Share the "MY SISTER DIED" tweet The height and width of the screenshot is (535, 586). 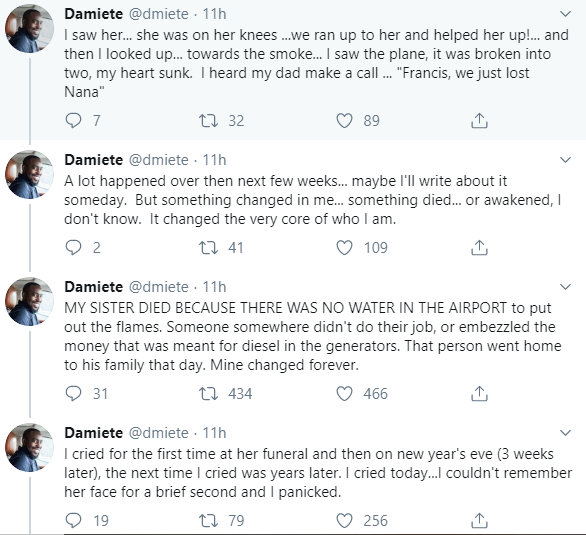point(479,393)
